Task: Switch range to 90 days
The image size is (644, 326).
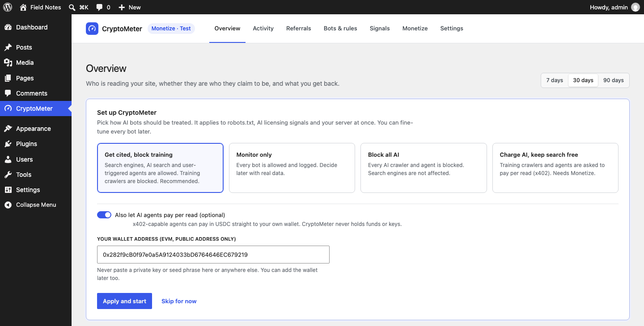Action: (614, 80)
